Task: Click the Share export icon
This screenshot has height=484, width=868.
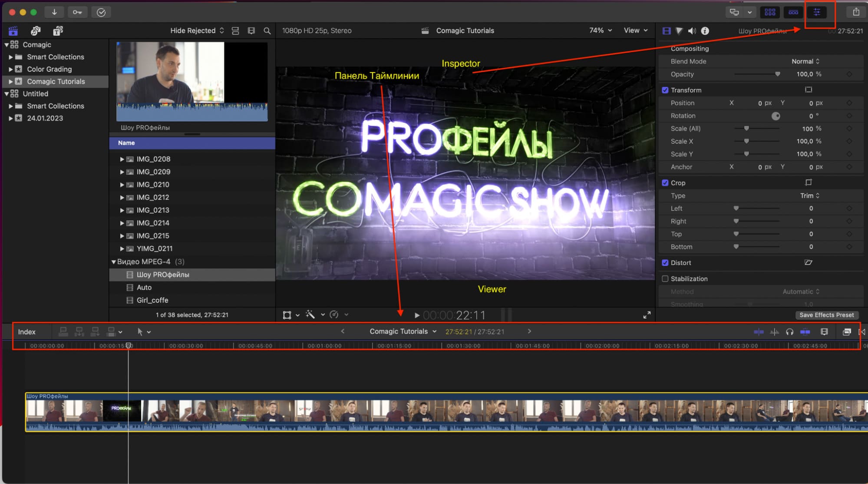Action: (856, 12)
